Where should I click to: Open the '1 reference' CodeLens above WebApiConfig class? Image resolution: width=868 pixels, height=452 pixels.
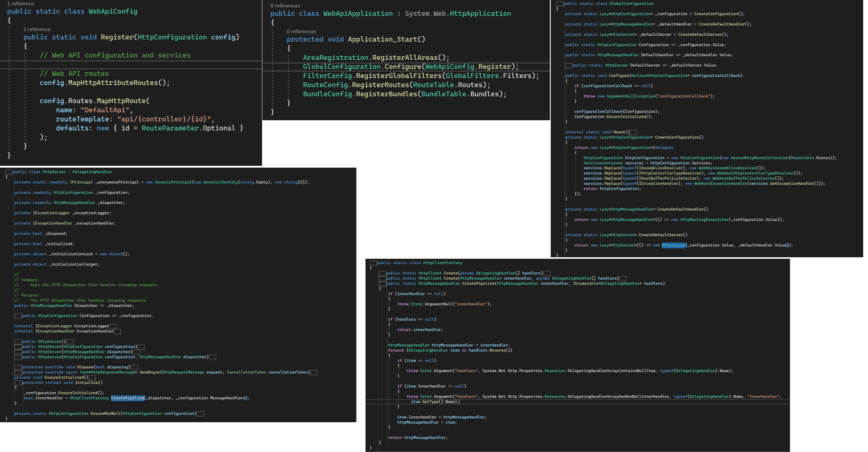tap(21, 3)
